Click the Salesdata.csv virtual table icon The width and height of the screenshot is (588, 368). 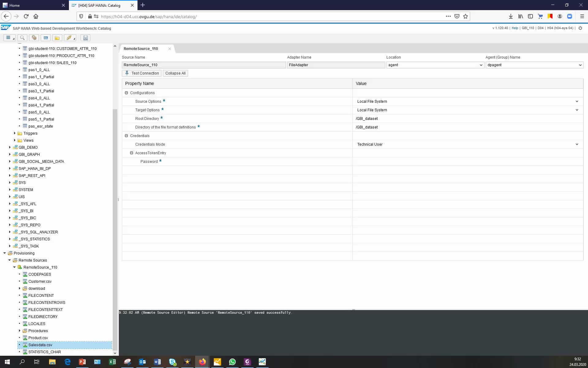[x=25, y=345]
